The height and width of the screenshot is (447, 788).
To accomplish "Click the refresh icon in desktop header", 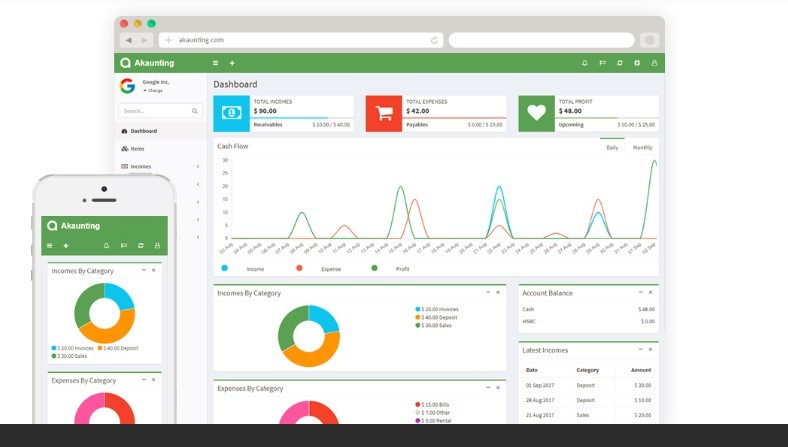I will pos(620,63).
